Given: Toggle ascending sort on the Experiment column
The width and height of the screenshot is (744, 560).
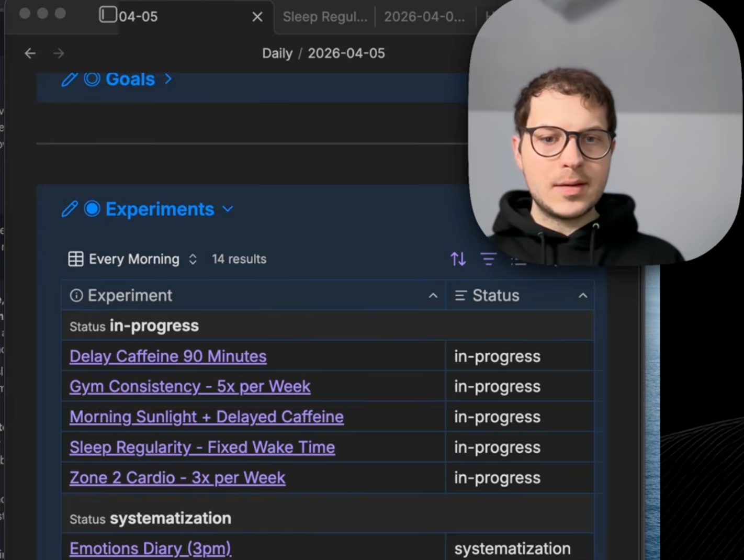Looking at the screenshot, I should coord(433,295).
